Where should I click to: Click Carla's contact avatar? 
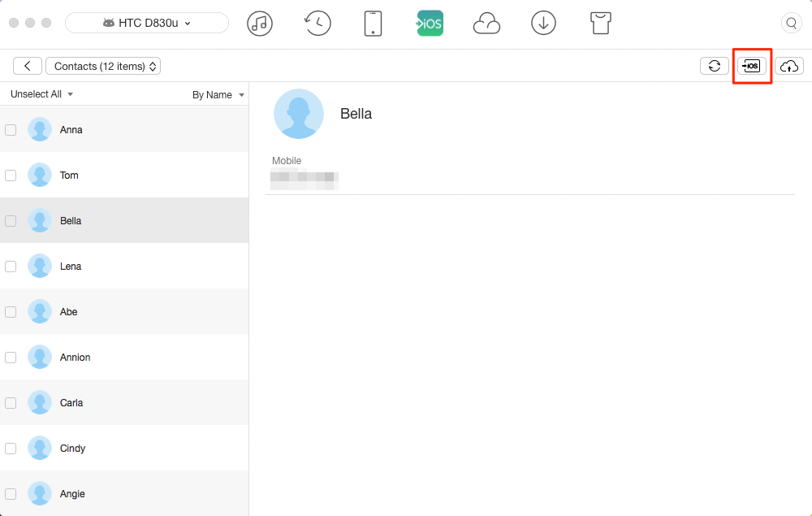[39, 402]
